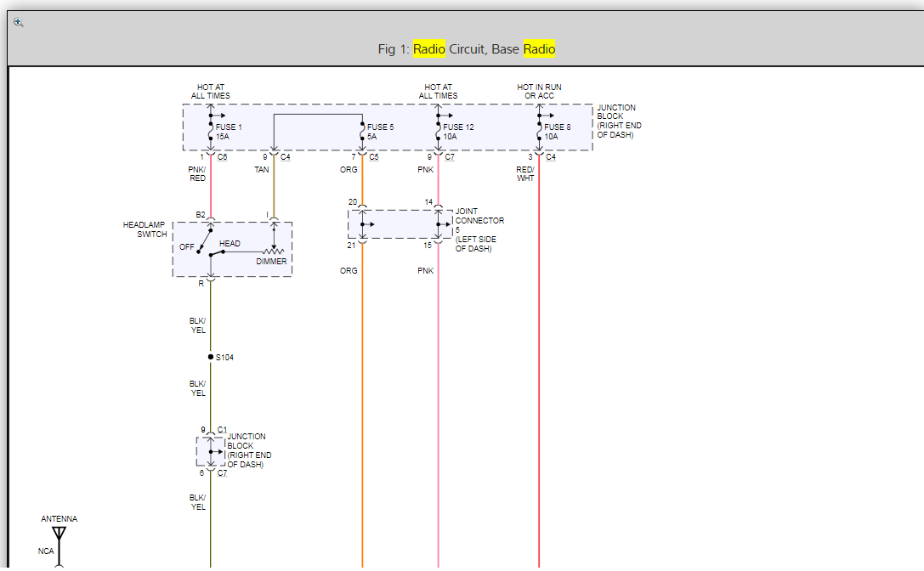Viewport: 924px width, 571px height.
Task: Click the magnifier zoom icon at top-left
Action: pos(19,22)
